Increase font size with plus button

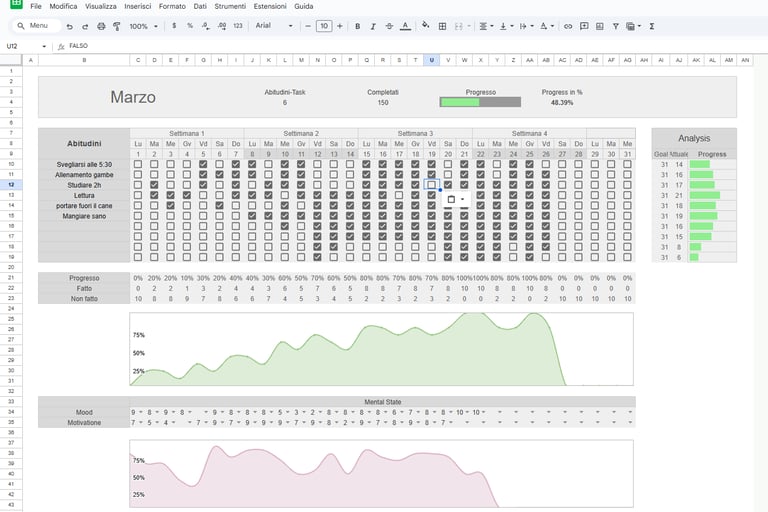coord(339,26)
